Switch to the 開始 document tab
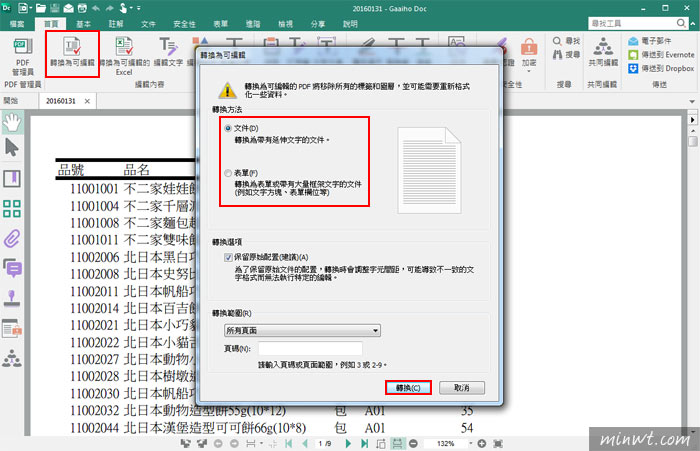700x451 pixels. 11,101
